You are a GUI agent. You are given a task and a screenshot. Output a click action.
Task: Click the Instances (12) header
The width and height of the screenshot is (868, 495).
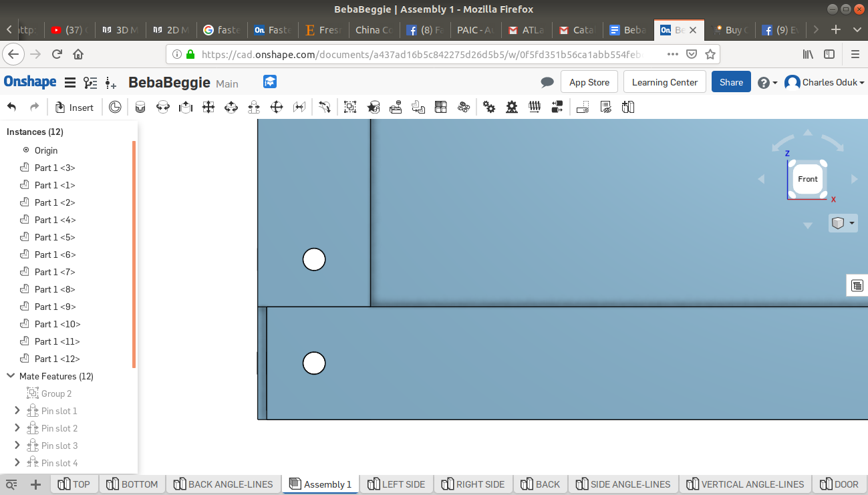[35, 132]
